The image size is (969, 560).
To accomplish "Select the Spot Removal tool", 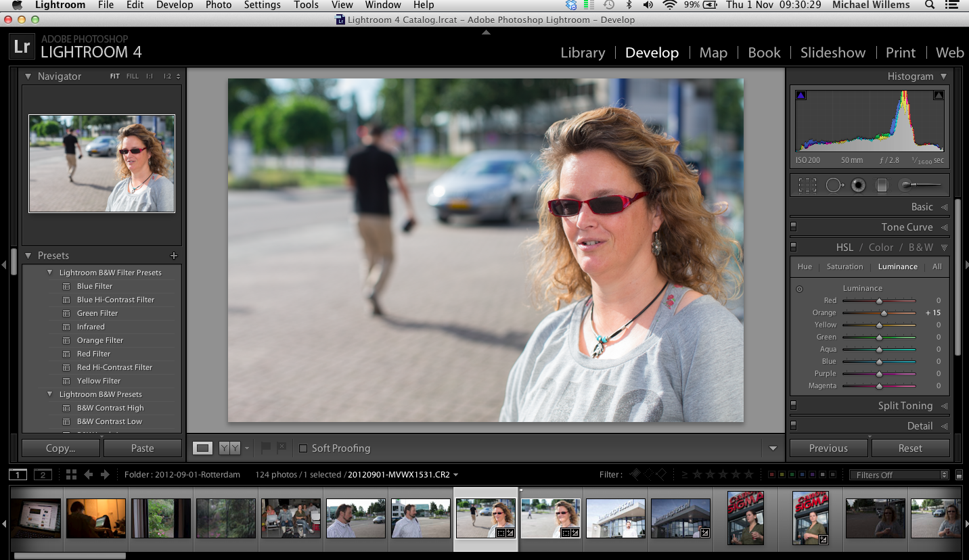I will (x=834, y=185).
